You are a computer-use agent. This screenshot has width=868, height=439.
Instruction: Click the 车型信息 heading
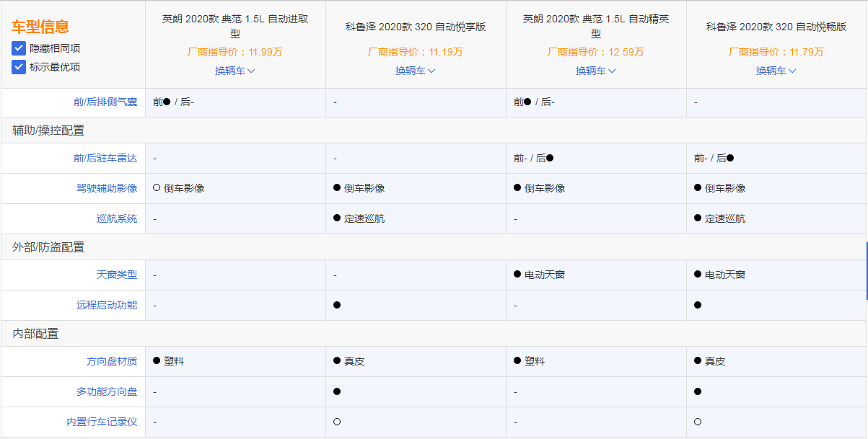(40, 27)
